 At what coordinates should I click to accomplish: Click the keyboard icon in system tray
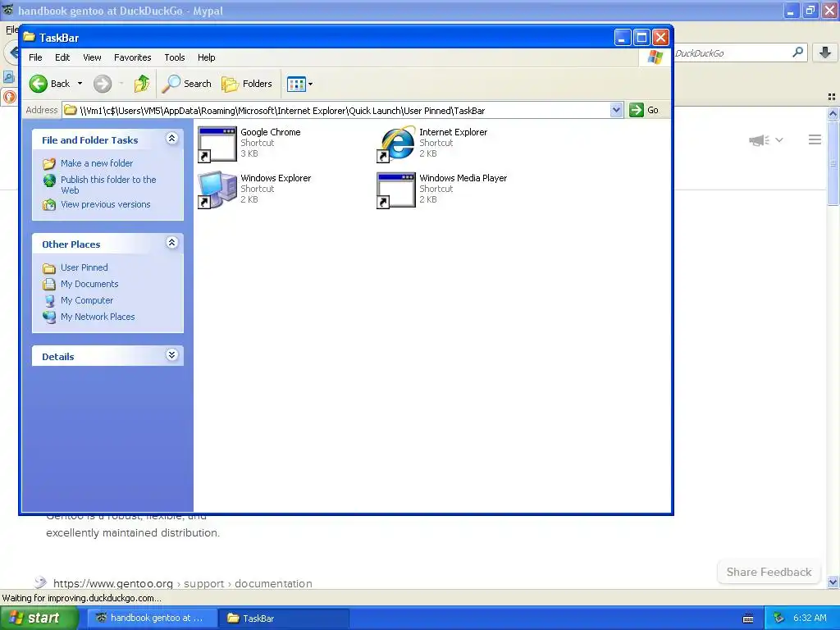[748, 619]
